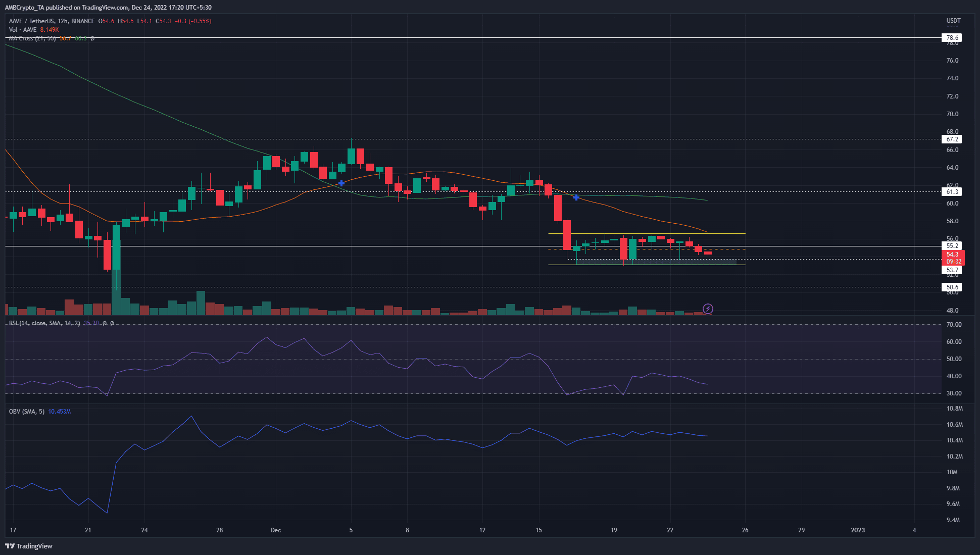Click the blue MA cross marker near Dec 16

576,197
